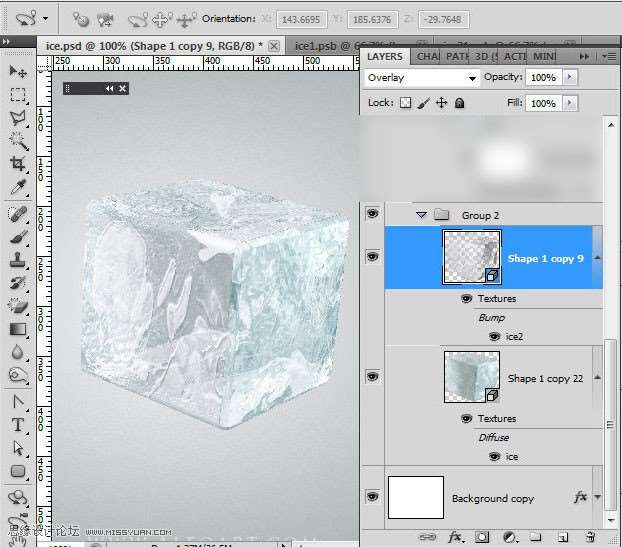Hide the Shape 1 copy 9 layer
The image size is (622, 547).
[372, 256]
